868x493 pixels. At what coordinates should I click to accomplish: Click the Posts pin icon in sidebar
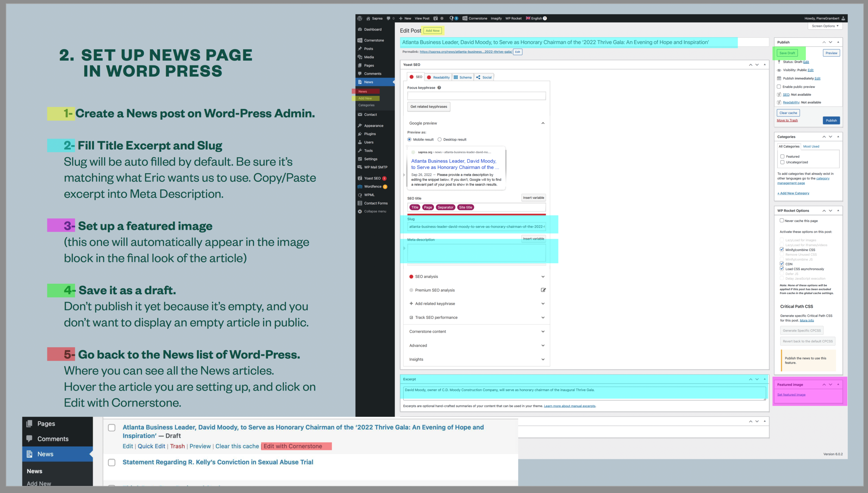coord(360,49)
